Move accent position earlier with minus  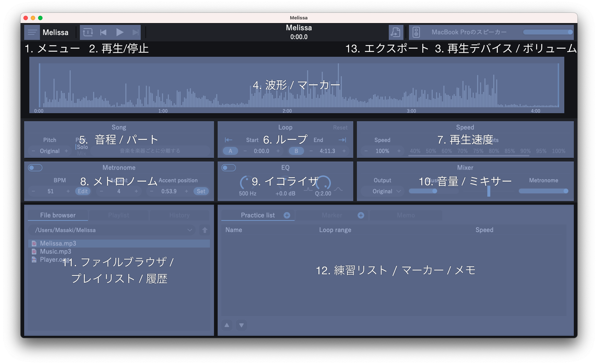pos(152,191)
